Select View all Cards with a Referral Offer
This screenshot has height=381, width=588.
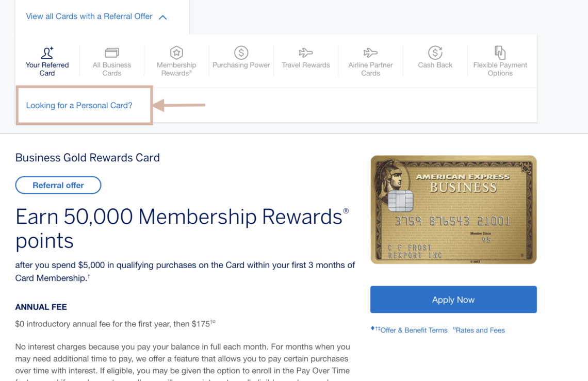click(x=89, y=16)
